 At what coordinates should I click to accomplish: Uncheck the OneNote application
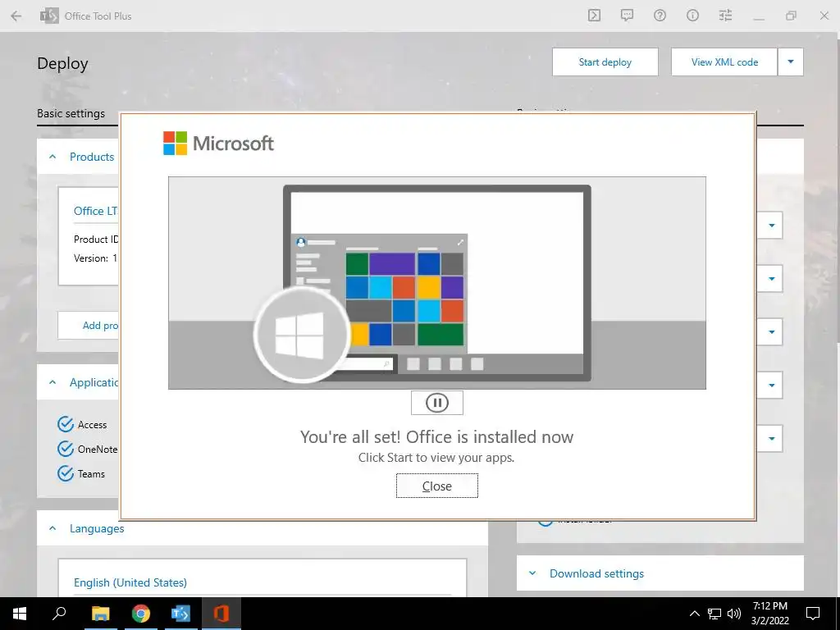[x=66, y=449]
